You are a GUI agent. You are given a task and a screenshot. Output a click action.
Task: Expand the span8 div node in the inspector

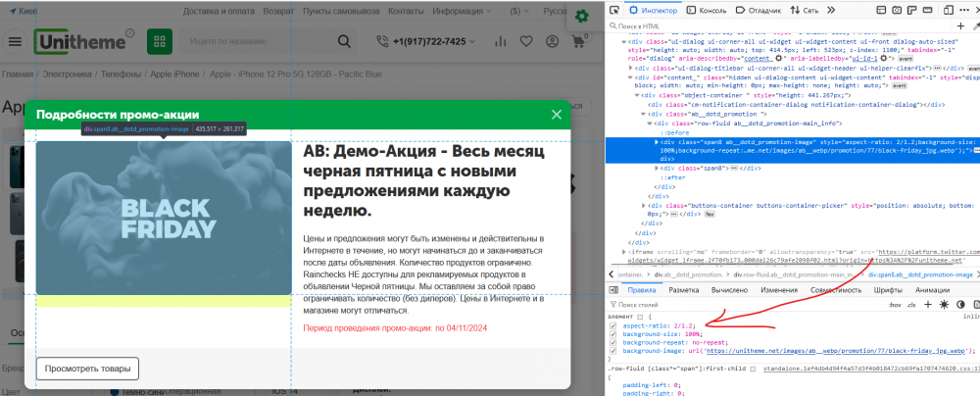[x=656, y=169]
